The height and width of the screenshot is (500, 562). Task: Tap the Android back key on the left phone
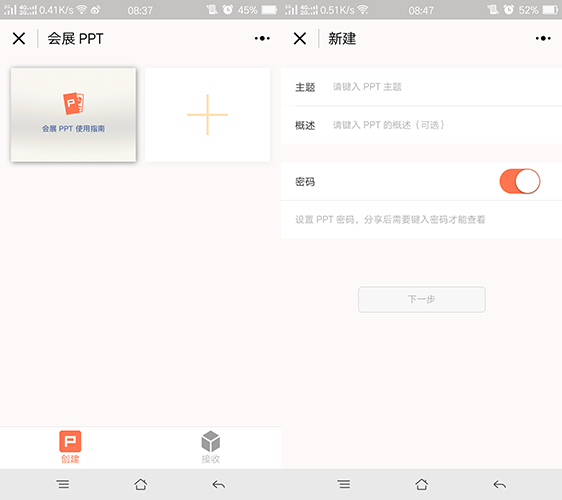pyautogui.click(x=219, y=485)
